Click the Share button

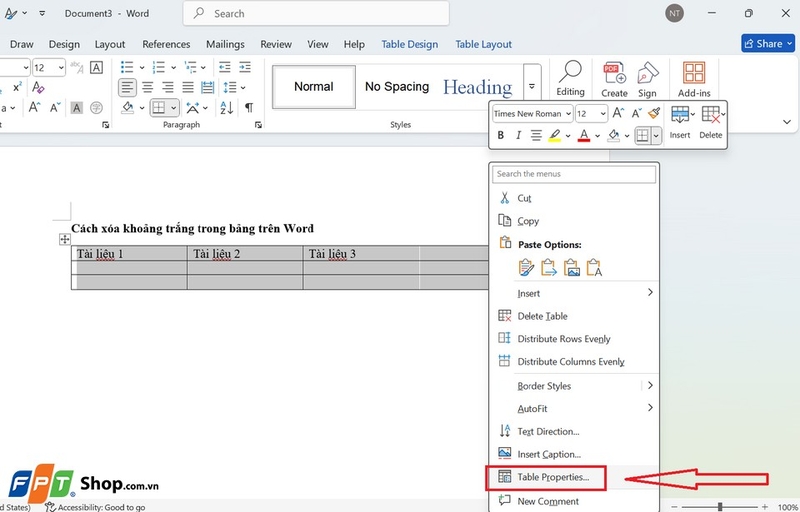[767, 43]
